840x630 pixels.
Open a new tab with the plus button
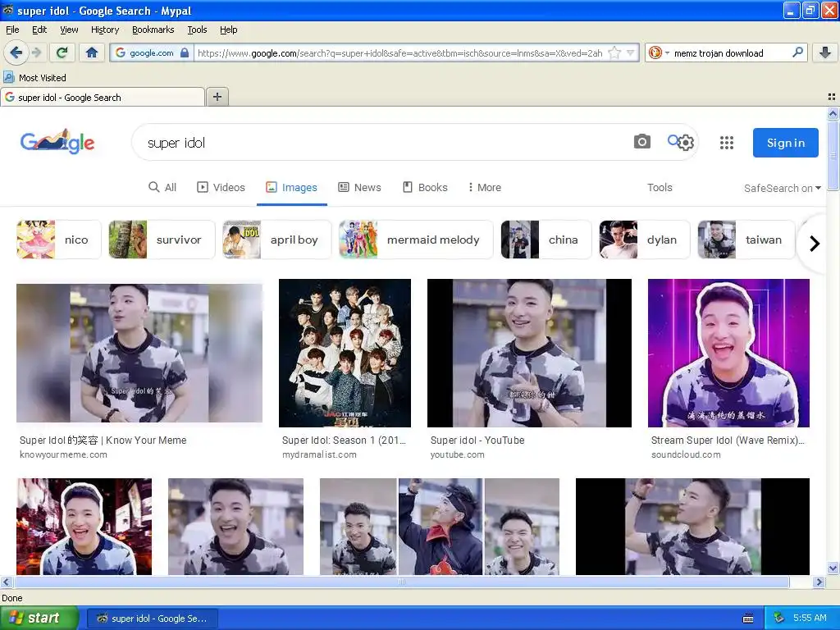tap(217, 97)
